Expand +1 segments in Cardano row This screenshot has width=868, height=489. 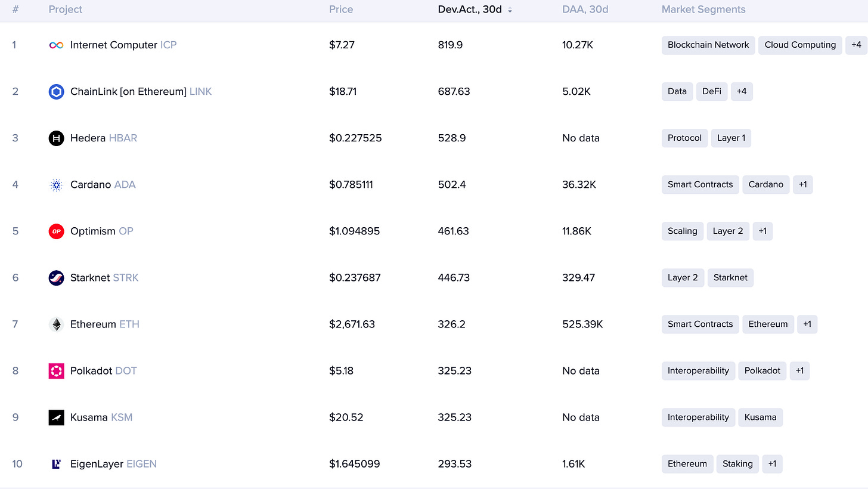click(802, 185)
